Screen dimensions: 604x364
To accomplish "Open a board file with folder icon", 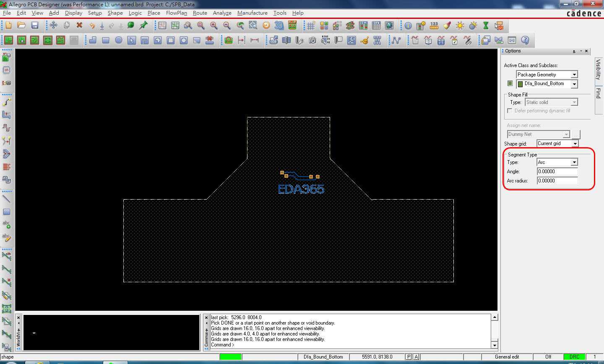I will coord(21,26).
